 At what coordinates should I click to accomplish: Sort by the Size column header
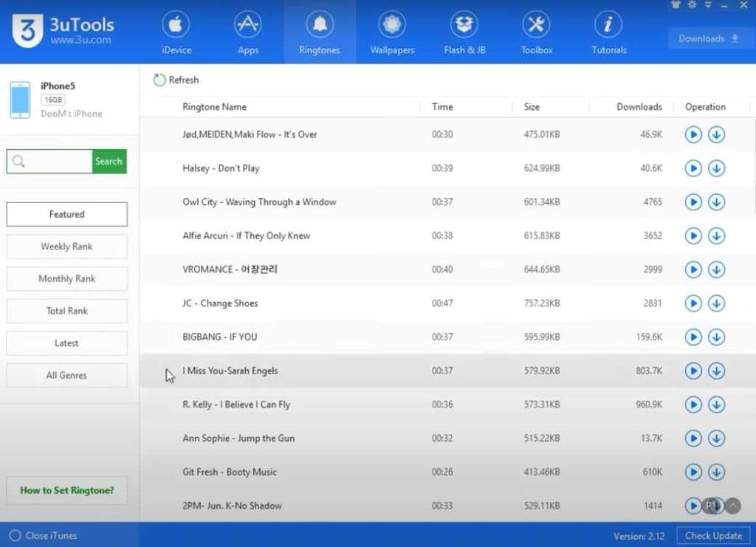[x=532, y=107]
